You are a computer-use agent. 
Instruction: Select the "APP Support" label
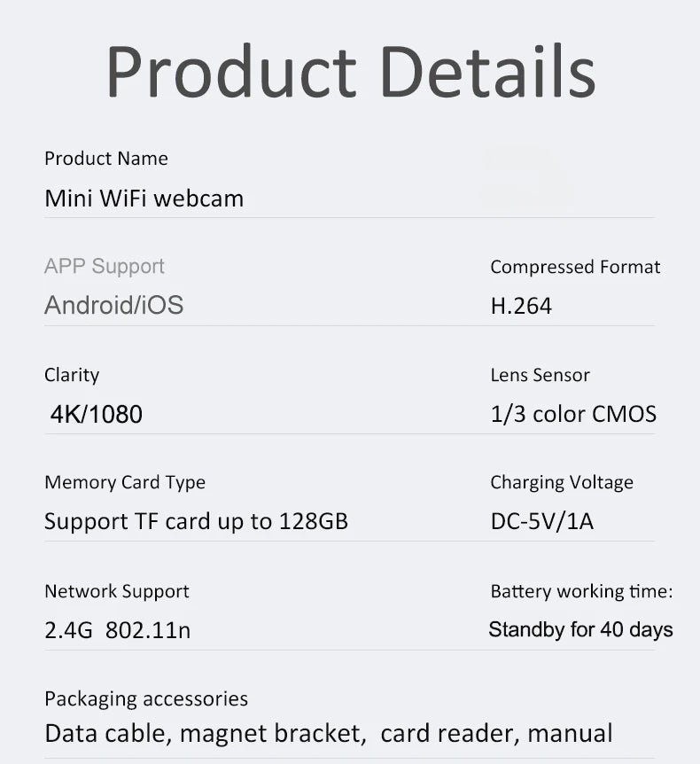point(105,266)
